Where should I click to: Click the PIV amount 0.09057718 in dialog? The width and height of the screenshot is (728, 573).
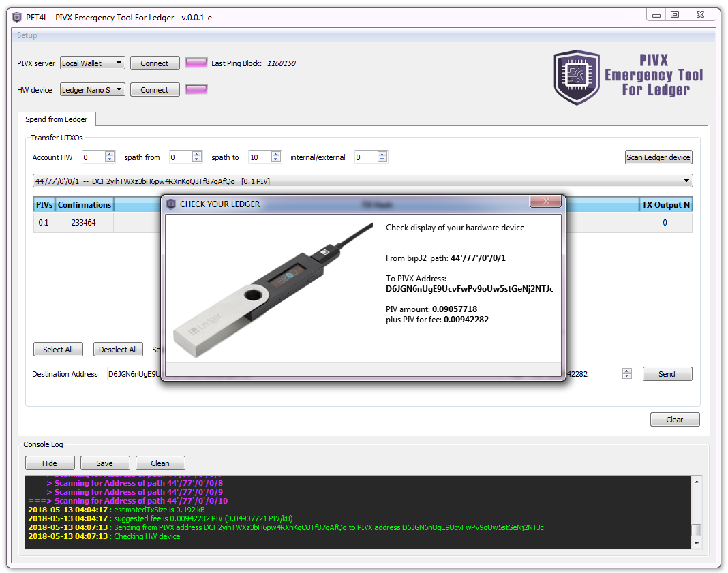point(455,309)
